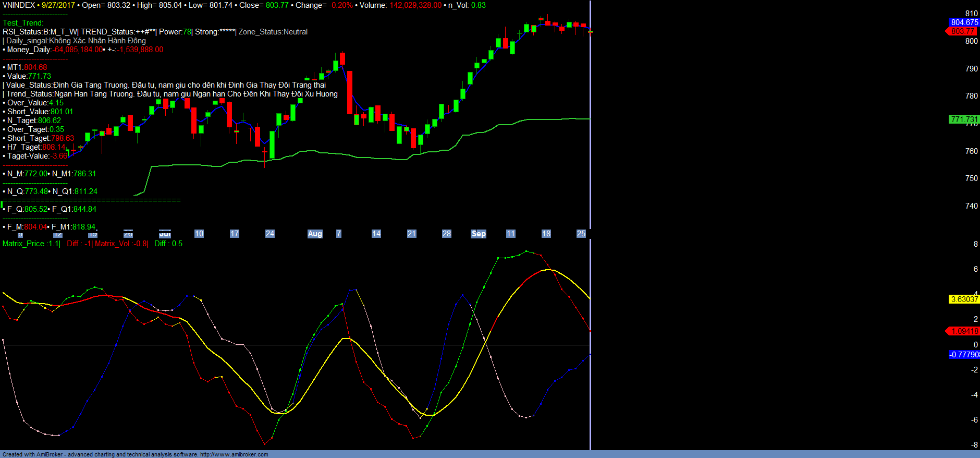Click date marker 28 on time axis
This screenshot has width=980, height=458.
446,234
